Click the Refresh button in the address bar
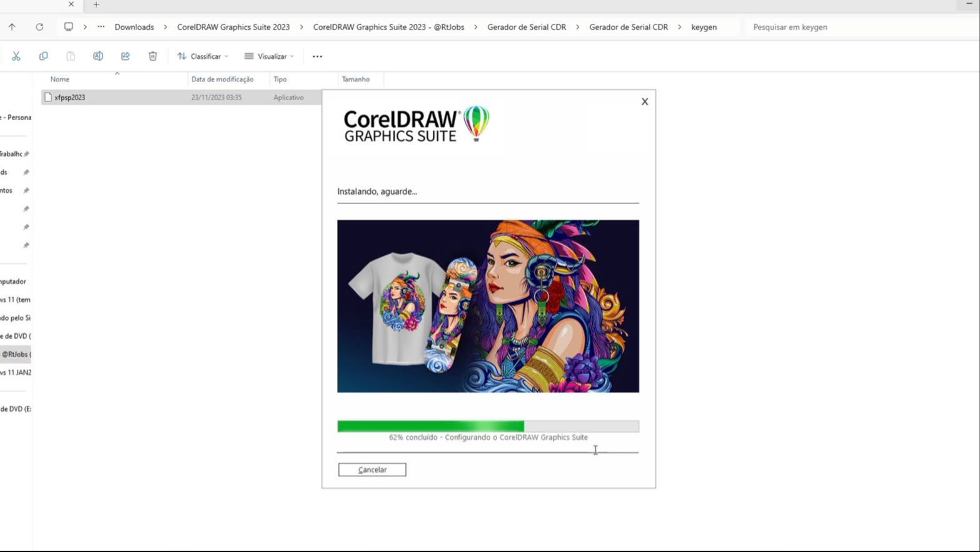Image resolution: width=980 pixels, height=552 pixels. [39, 27]
